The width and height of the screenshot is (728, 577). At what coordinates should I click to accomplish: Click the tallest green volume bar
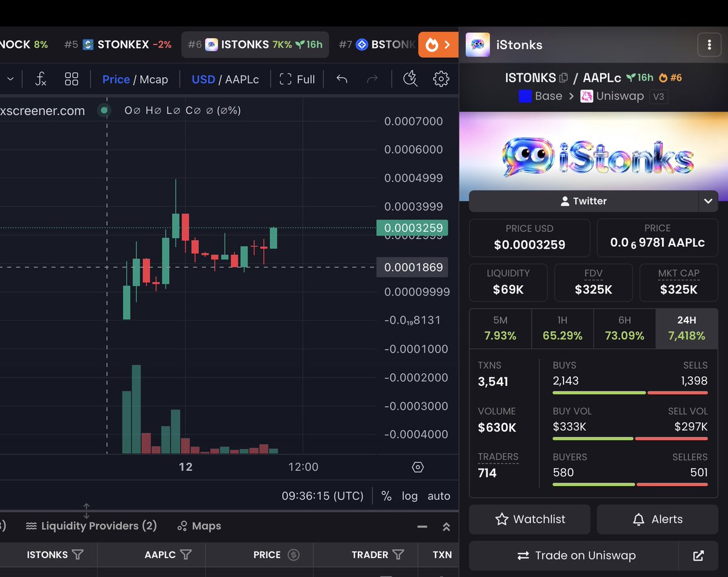pos(136,409)
